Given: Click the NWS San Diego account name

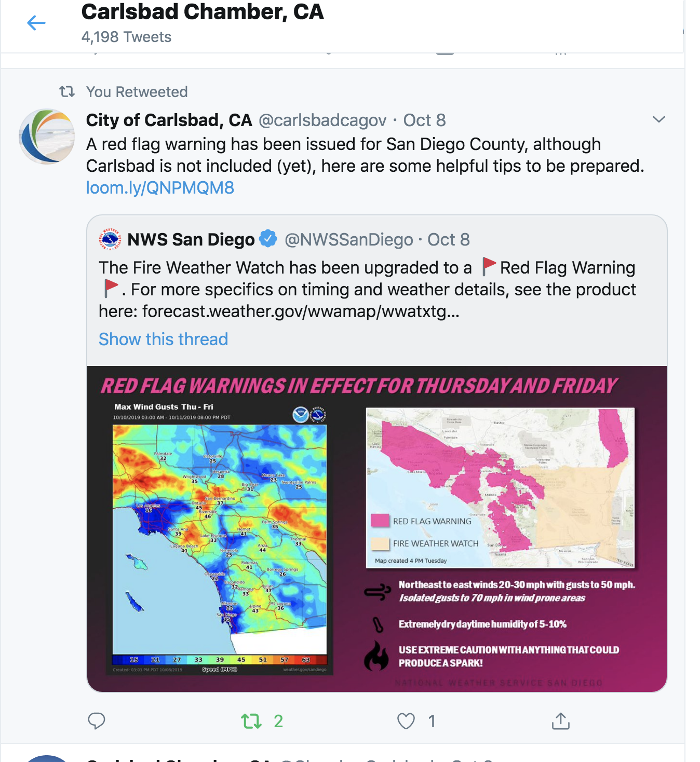Looking at the screenshot, I should (x=191, y=239).
